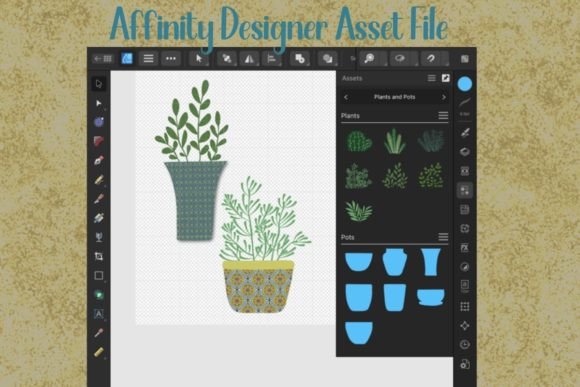580x387 pixels.
Task: Select the tall vase pot asset
Action: (x=431, y=262)
